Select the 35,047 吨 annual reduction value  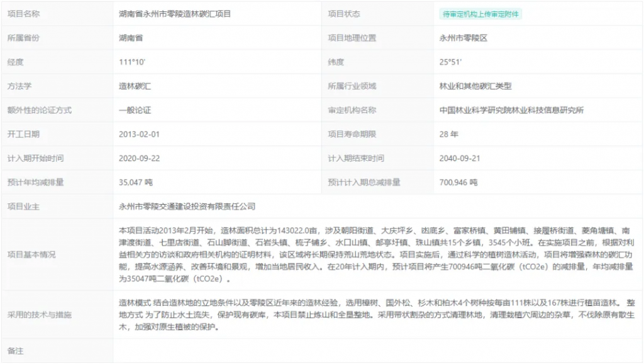135,183
